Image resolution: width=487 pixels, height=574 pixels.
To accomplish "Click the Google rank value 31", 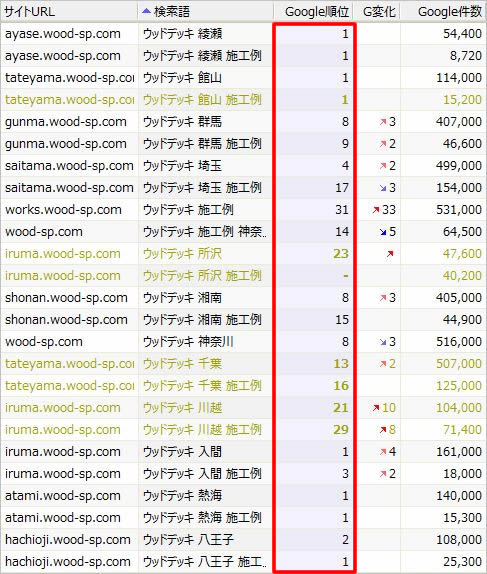I will (342, 209).
